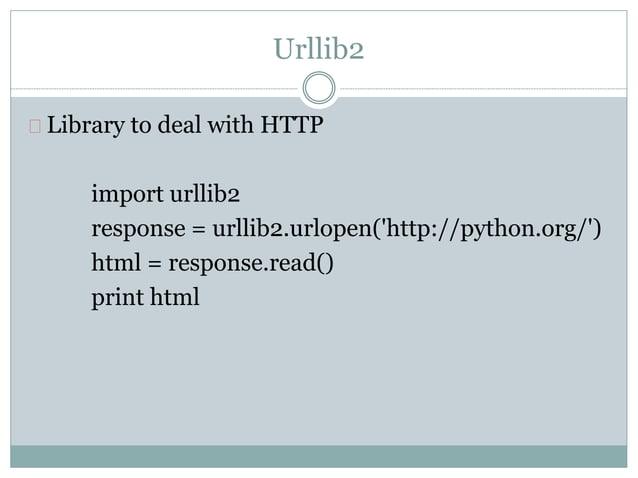This screenshot has height=478, width=638.
Task: Click the 'print html' code line
Action: pos(145,297)
